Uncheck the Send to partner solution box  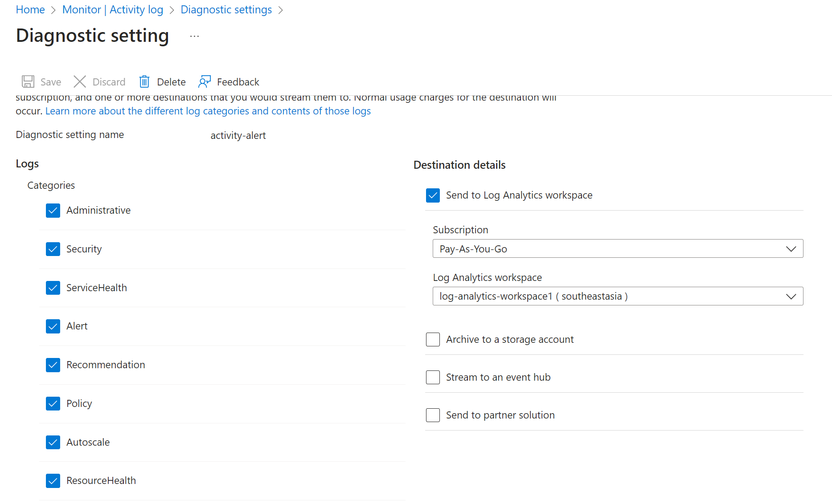pos(433,415)
